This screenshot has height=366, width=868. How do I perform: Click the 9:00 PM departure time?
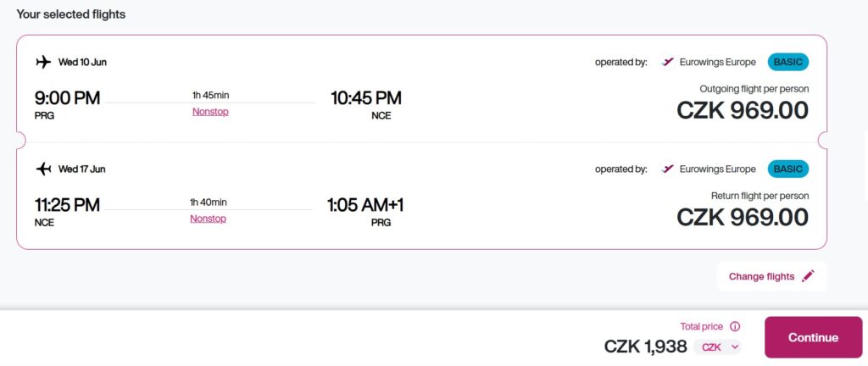click(x=67, y=98)
